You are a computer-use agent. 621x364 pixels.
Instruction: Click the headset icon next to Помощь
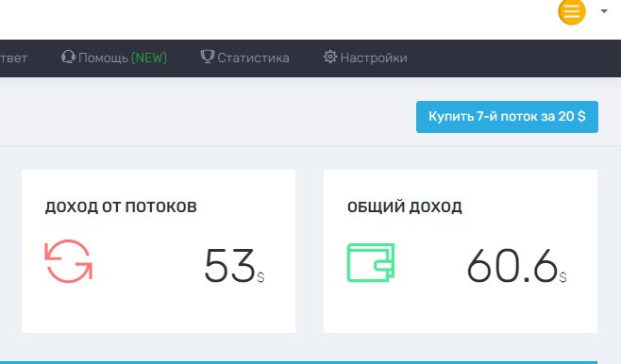pyautogui.click(x=68, y=58)
